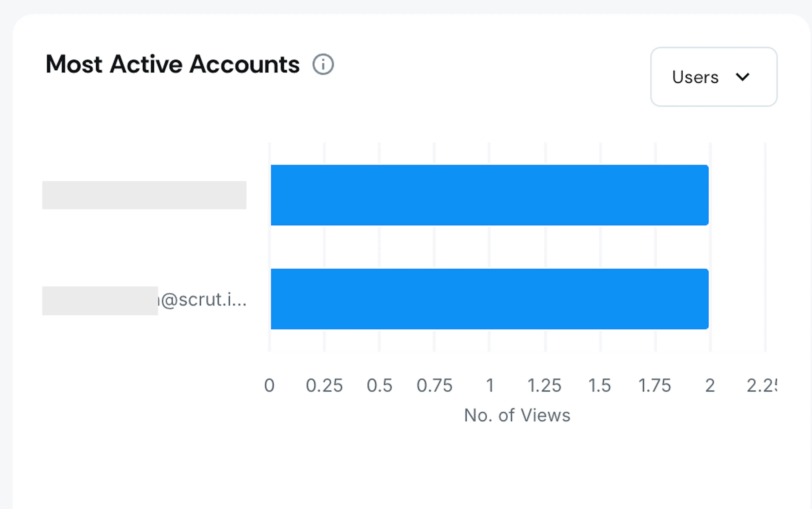Select the top blue bar in chart
The image size is (812, 509).
pos(490,195)
